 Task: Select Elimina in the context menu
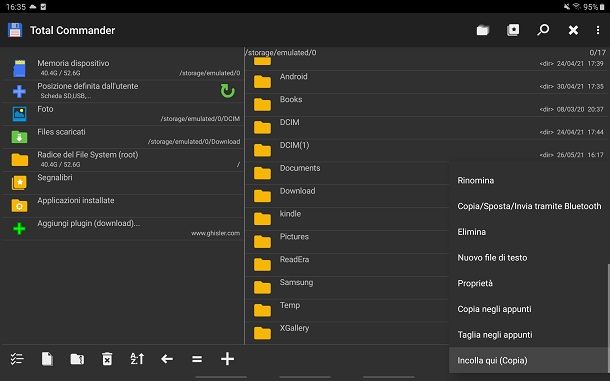pos(529,232)
